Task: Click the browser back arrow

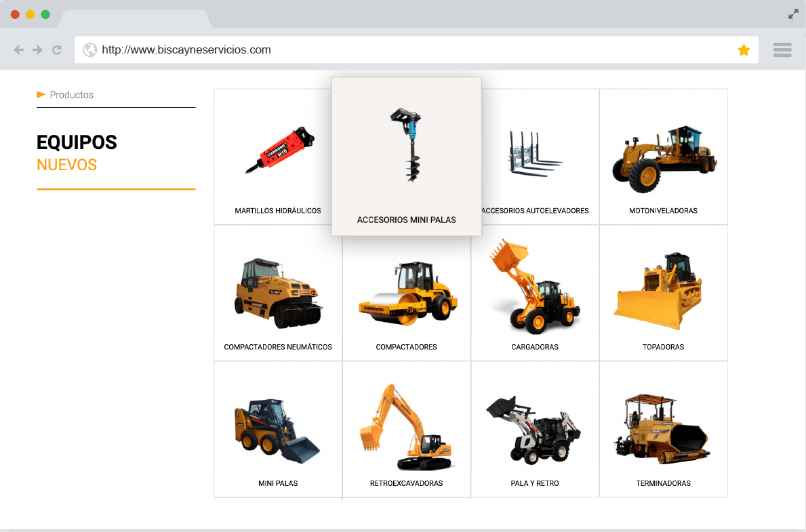Action: coord(19,50)
